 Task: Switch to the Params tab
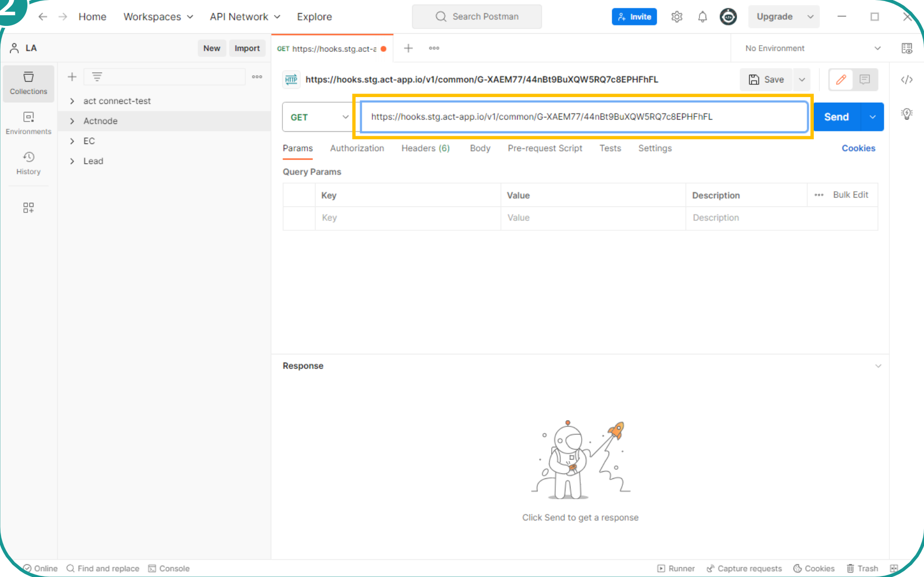click(298, 148)
